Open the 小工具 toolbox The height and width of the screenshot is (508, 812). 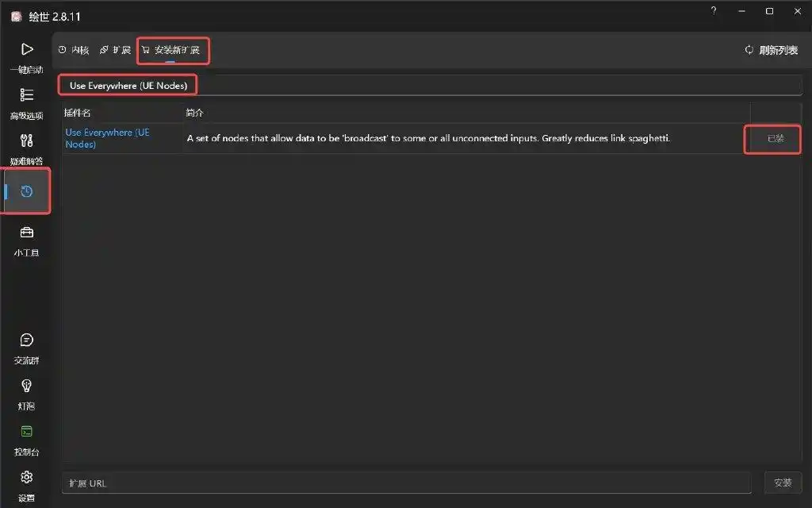(26, 233)
